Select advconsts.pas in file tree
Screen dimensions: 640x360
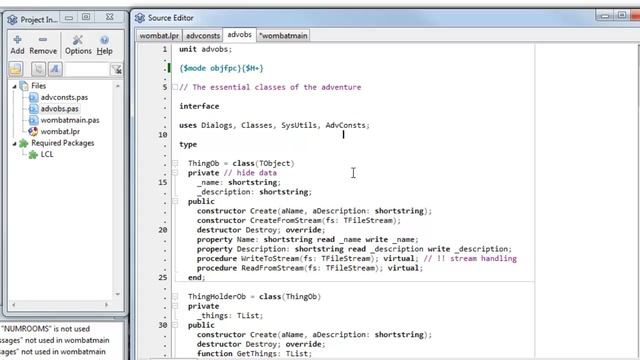pos(64,97)
